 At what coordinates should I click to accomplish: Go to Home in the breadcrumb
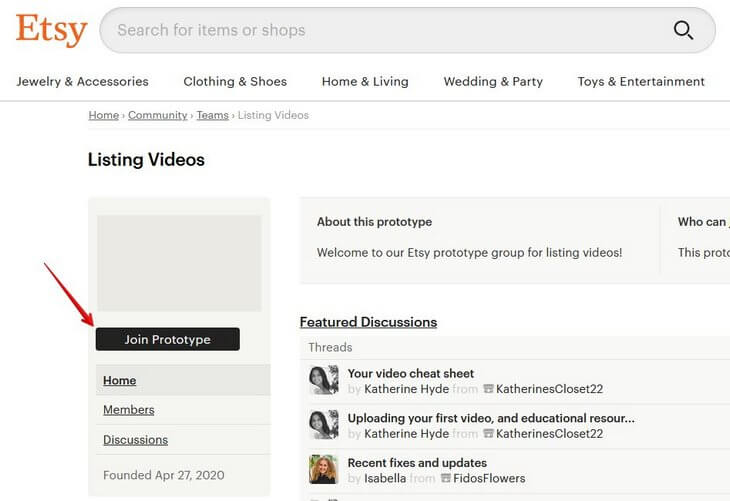tap(104, 115)
